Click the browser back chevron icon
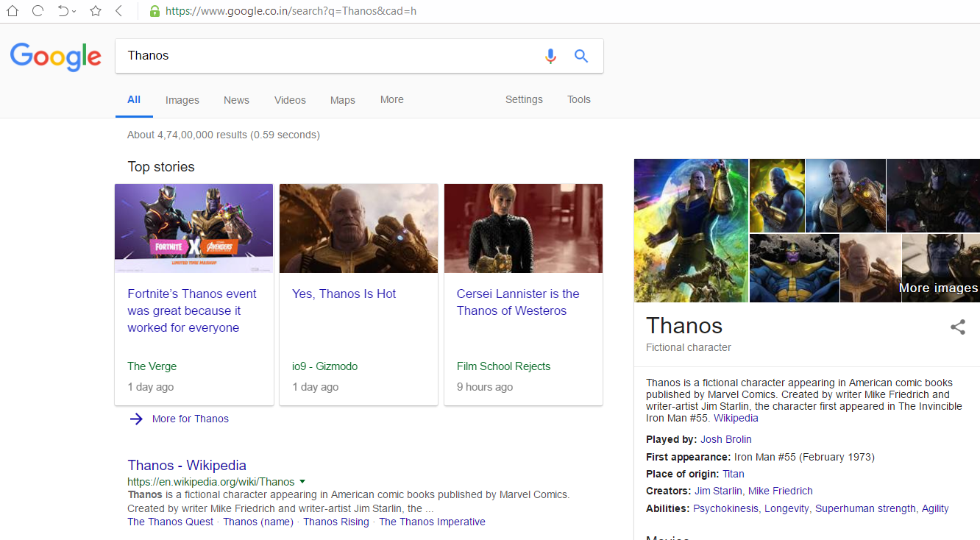 (x=119, y=11)
